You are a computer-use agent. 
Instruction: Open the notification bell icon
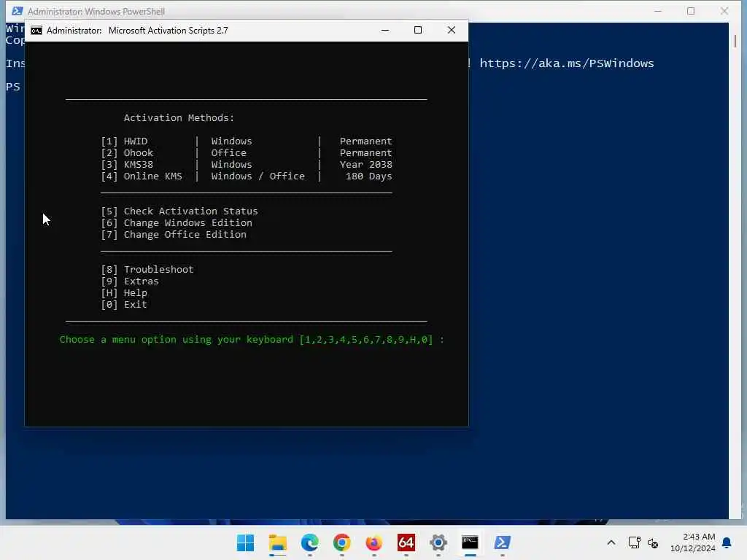pyautogui.click(x=727, y=542)
